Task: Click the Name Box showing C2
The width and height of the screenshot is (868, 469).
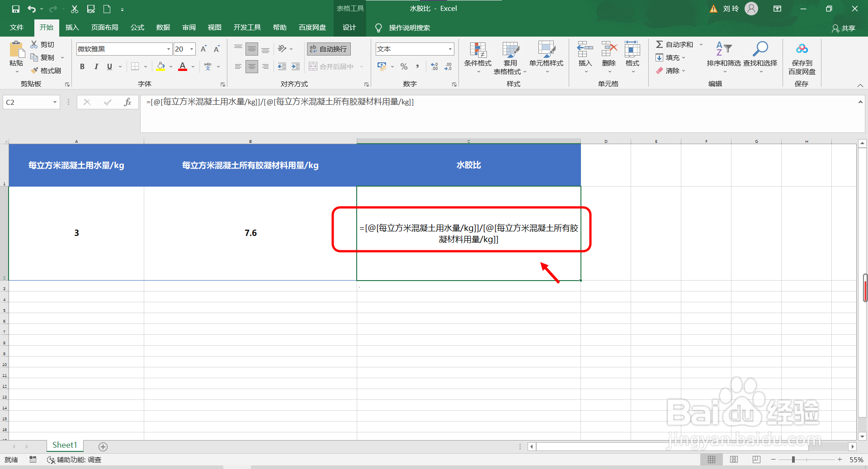Action: pos(27,102)
